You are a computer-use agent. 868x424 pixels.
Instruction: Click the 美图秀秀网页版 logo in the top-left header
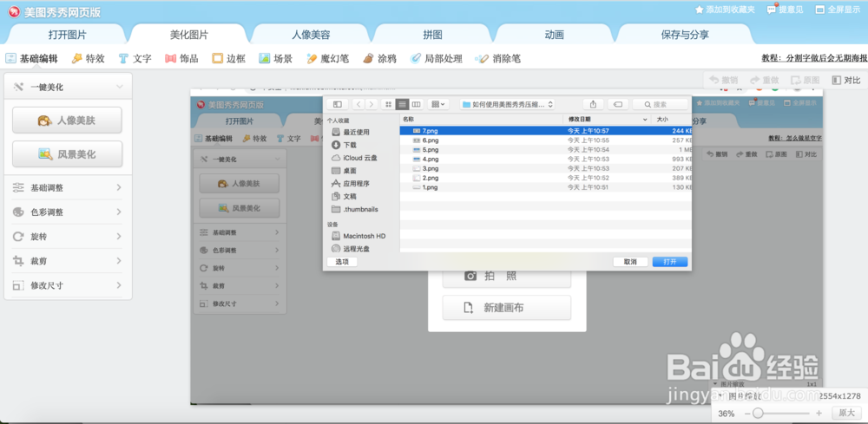54,11
